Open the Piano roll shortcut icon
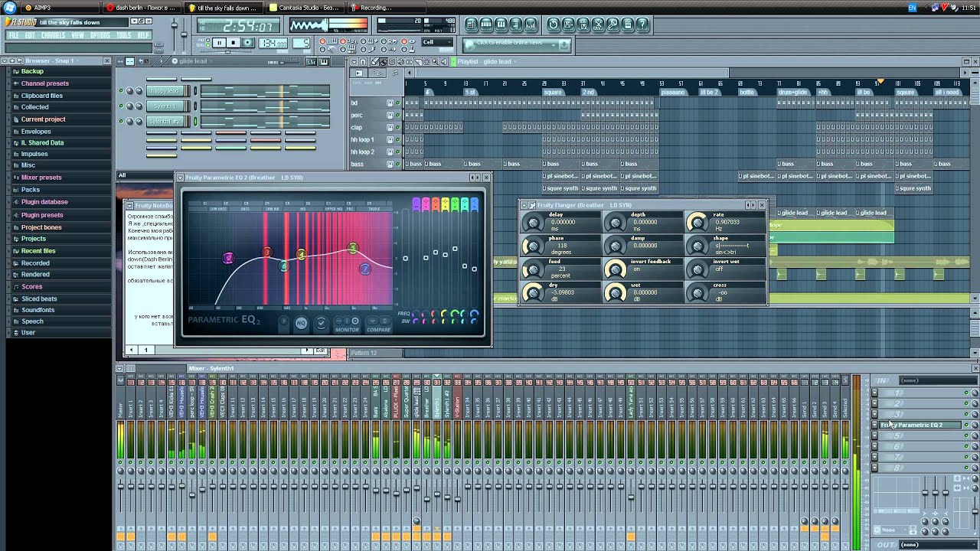The image size is (980, 551). coord(501,24)
